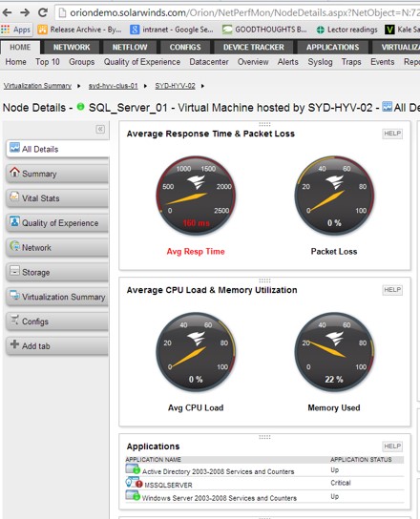
Task: Click the Quality of Experience sidebar icon
Action: point(14,221)
